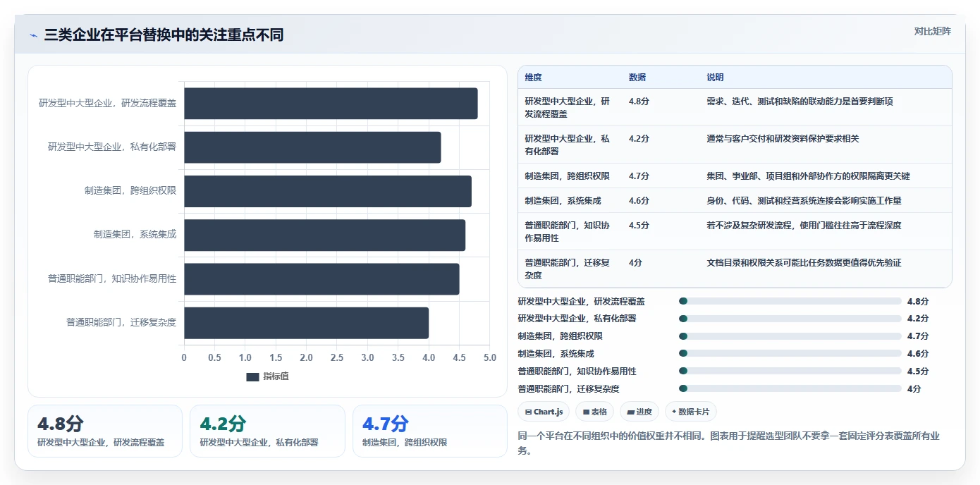Click the description starting 身份、代码

tap(804, 201)
